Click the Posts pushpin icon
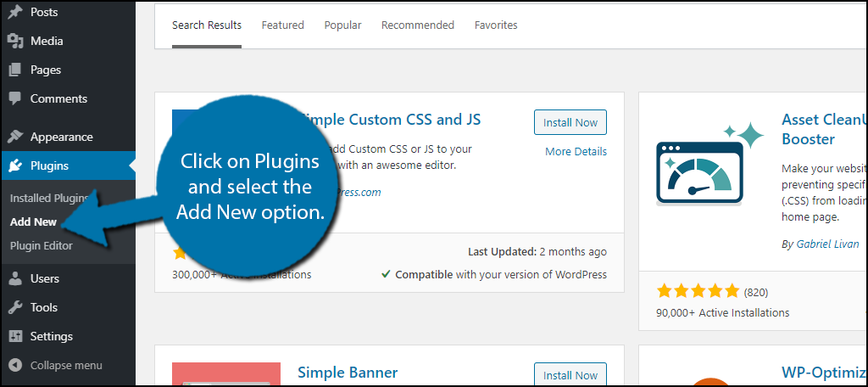Viewport: 868px width, 387px height. (15, 12)
